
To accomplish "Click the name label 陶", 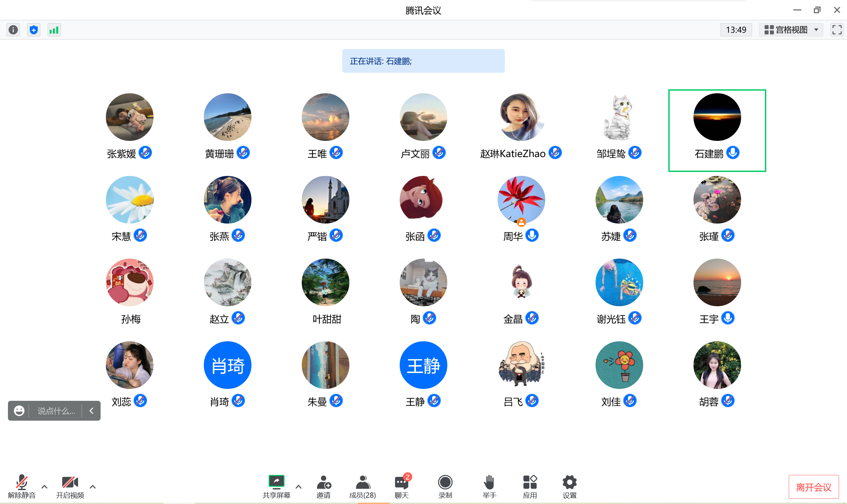I will click(415, 319).
